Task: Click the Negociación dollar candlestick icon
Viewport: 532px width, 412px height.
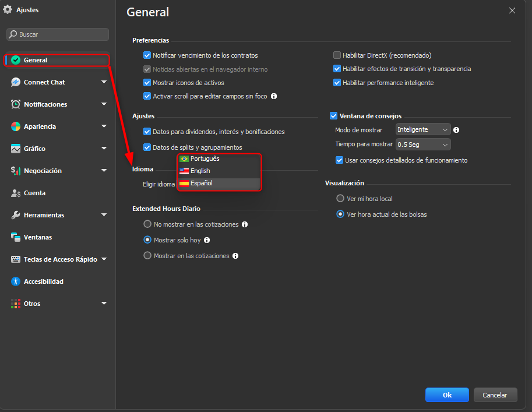Action: [x=16, y=171]
